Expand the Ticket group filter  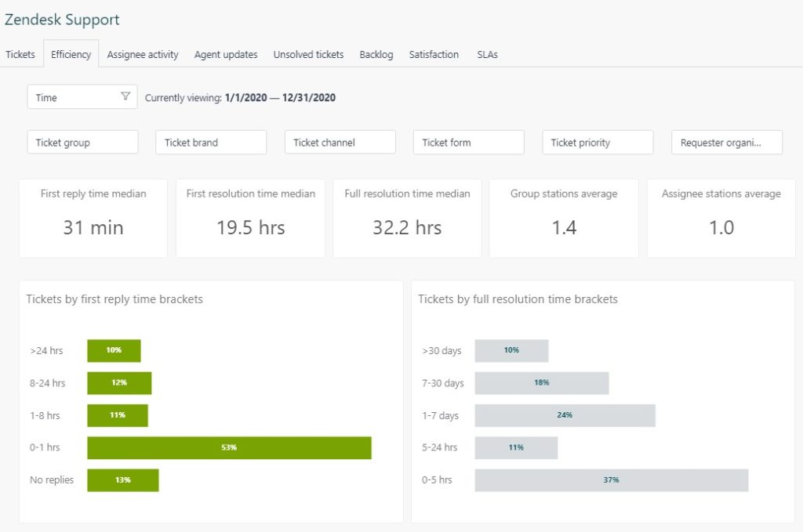pyautogui.click(x=82, y=143)
